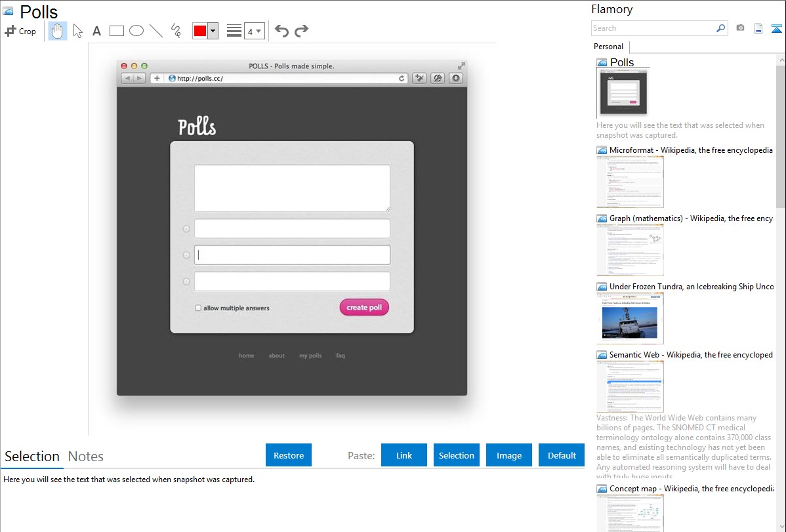Capture a snapshot with the camera icon
This screenshot has width=786, height=532.
pos(740,28)
